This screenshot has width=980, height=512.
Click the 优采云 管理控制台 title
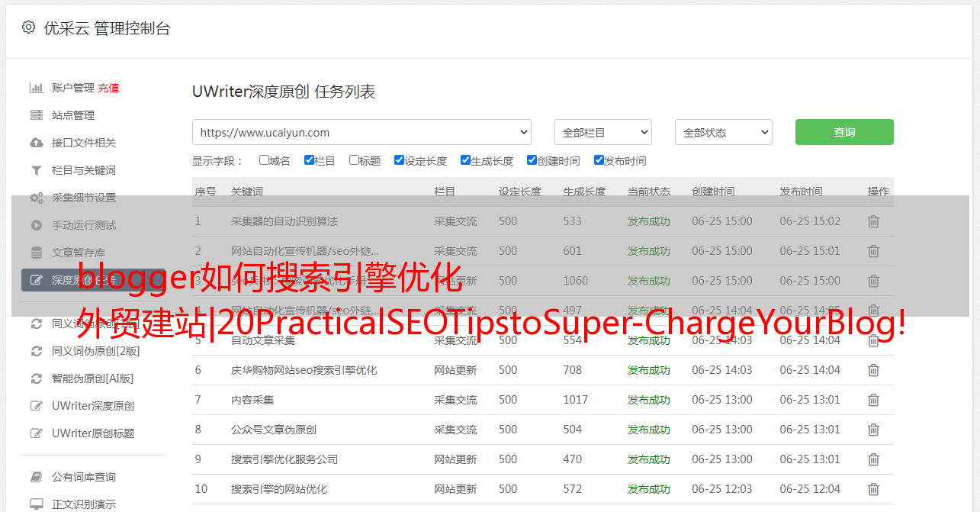pos(107,28)
